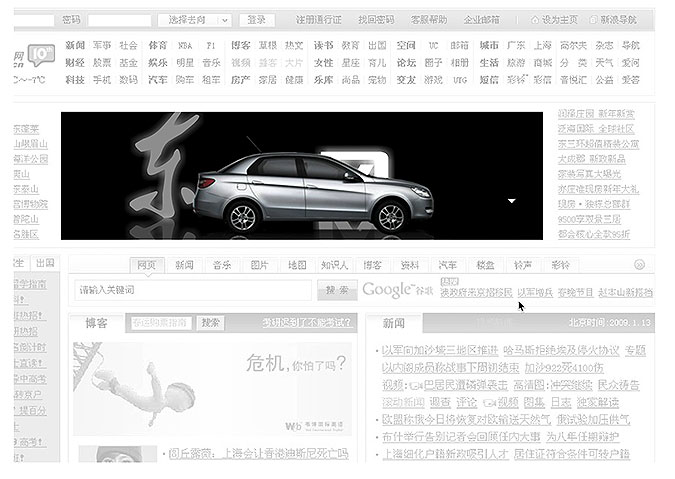Select 地图 search tab
The width and height of the screenshot is (675, 479).
(x=297, y=265)
